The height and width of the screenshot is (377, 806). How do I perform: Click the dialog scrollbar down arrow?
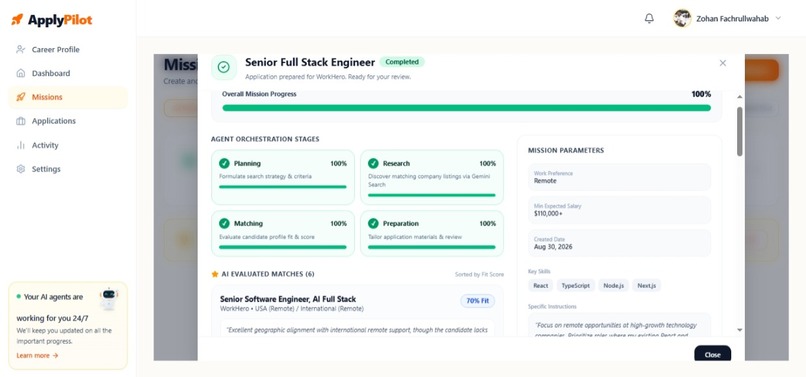739,330
